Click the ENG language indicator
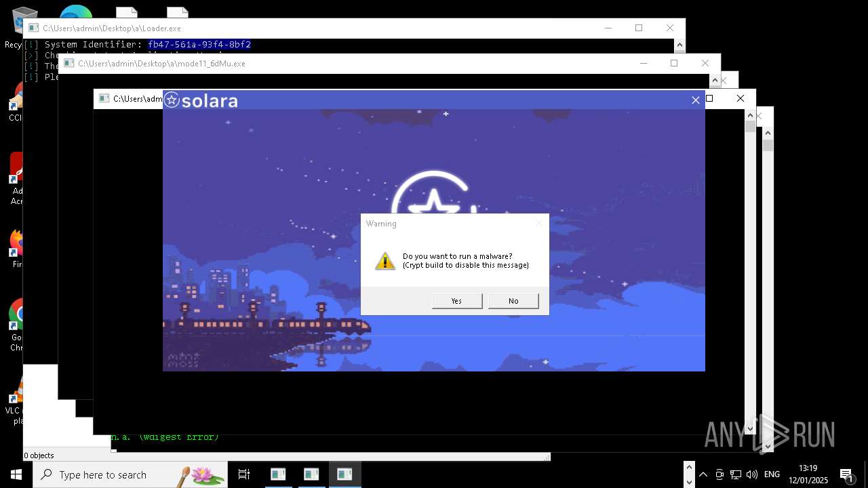Viewport: 868px width, 488px height. (x=772, y=474)
